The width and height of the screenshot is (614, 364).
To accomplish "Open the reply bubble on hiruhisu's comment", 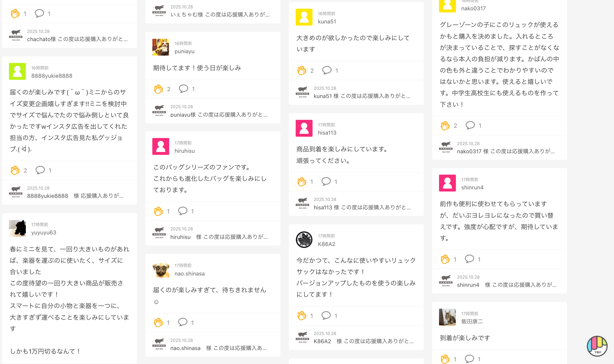I will pyautogui.click(x=183, y=211).
